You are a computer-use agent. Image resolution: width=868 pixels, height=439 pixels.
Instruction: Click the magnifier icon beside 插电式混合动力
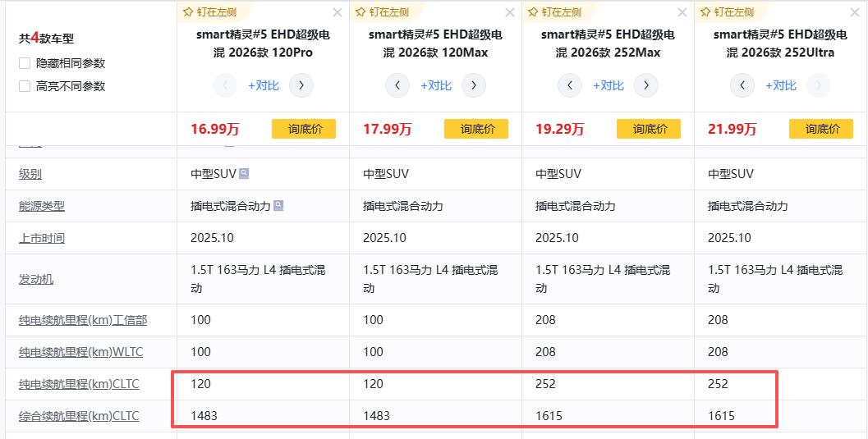coord(278,206)
